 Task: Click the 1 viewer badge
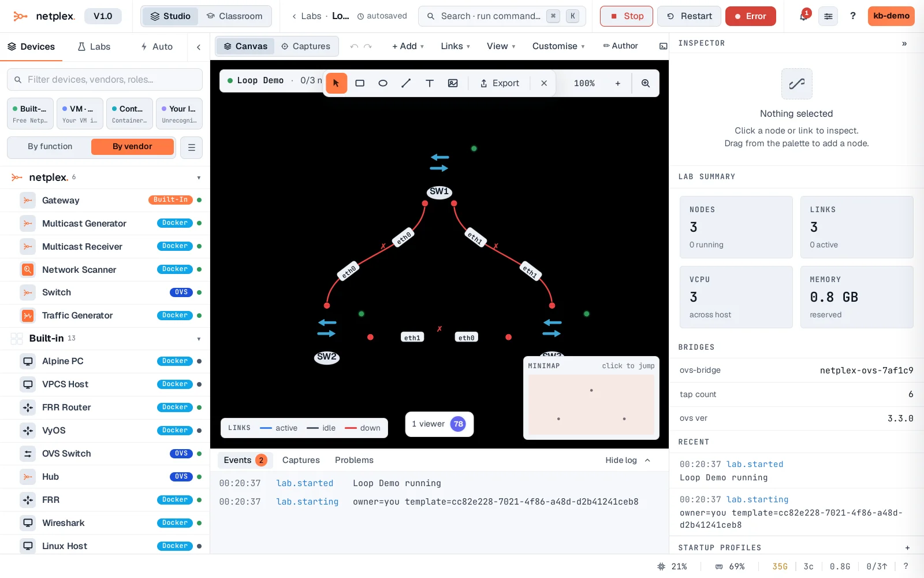[439, 424]
